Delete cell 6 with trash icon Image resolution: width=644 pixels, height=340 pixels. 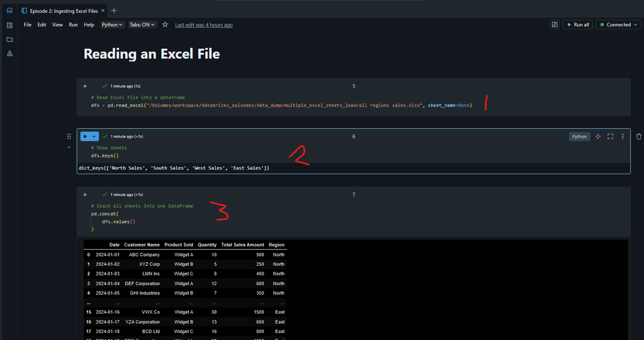point(638,137)
